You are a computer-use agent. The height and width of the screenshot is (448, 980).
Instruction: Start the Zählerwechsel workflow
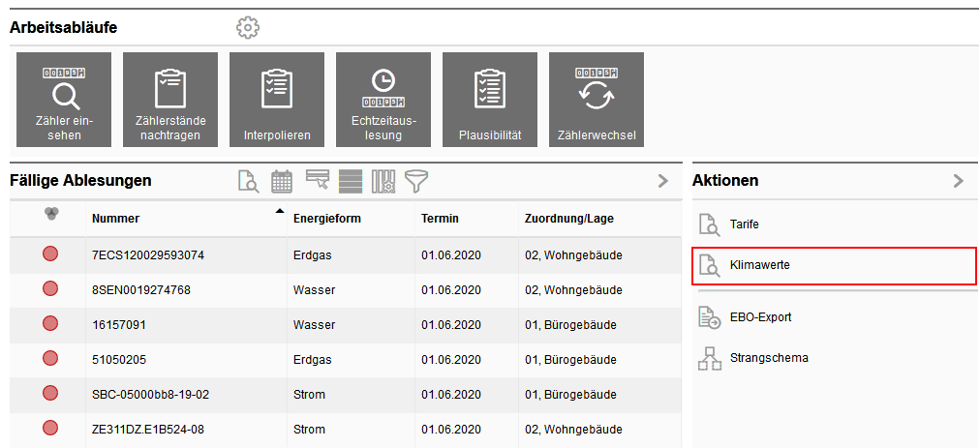click(x=597, y=100)
